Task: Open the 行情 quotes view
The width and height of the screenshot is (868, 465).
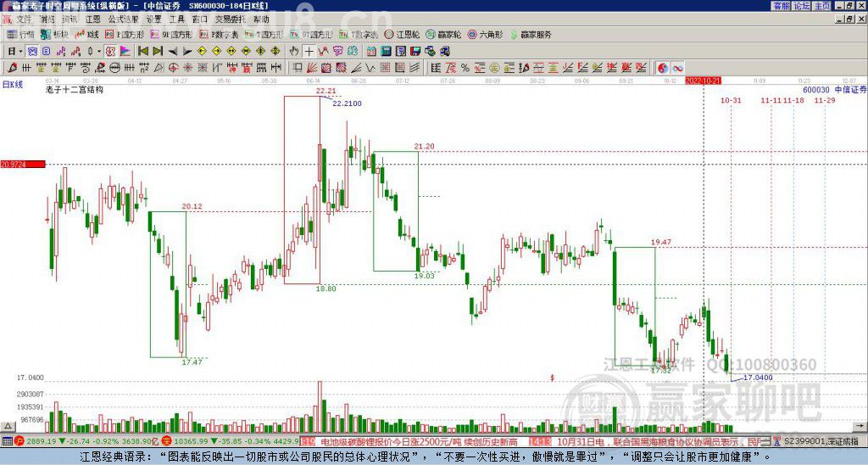Action: point(21,34)
